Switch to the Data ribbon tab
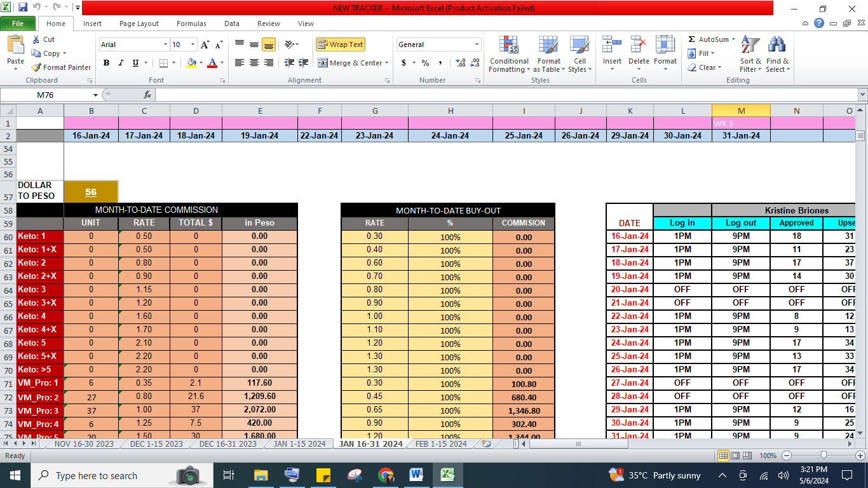Screen dimensions: 868x488 232,24
